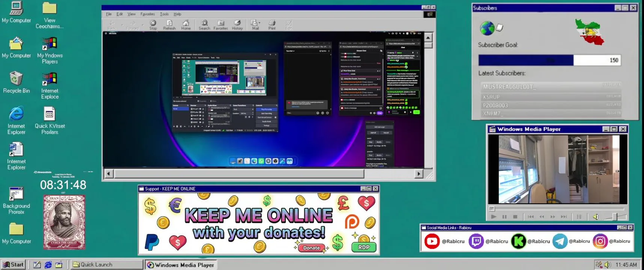Image resolution: width=644 pixels, height=270 pixels.
Task: Select the Background Proraix desktop icon
Action: click(x=16, y=201)
